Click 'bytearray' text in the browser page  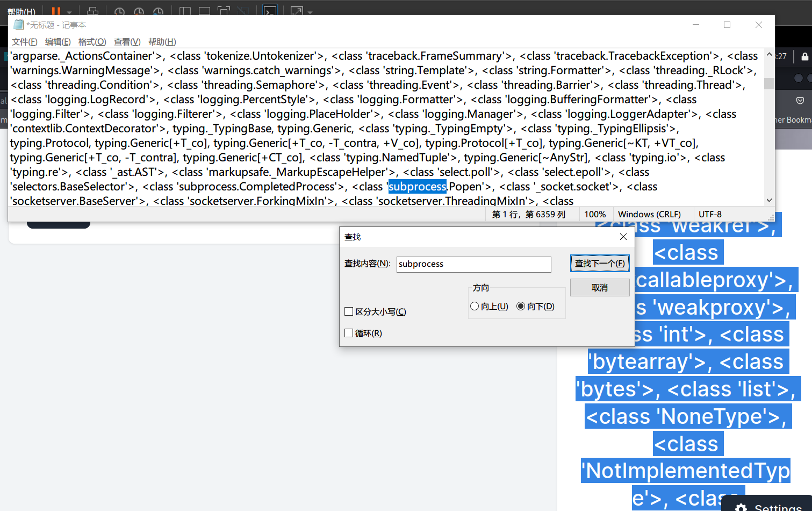click(x=641, y=362)
